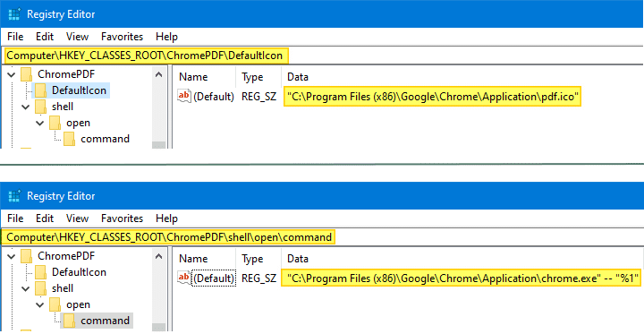This screenshot has height=334, width=644.
Task: Select the command key label in bottom tree
Action: pos(106,321)
